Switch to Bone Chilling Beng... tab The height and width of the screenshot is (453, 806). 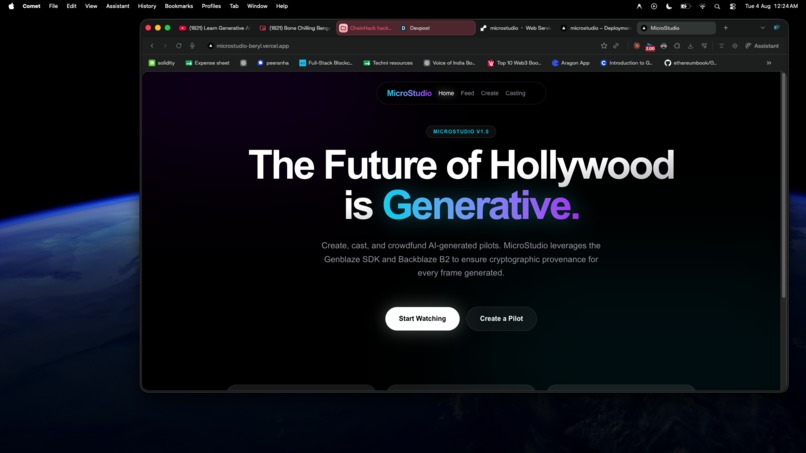295,28
